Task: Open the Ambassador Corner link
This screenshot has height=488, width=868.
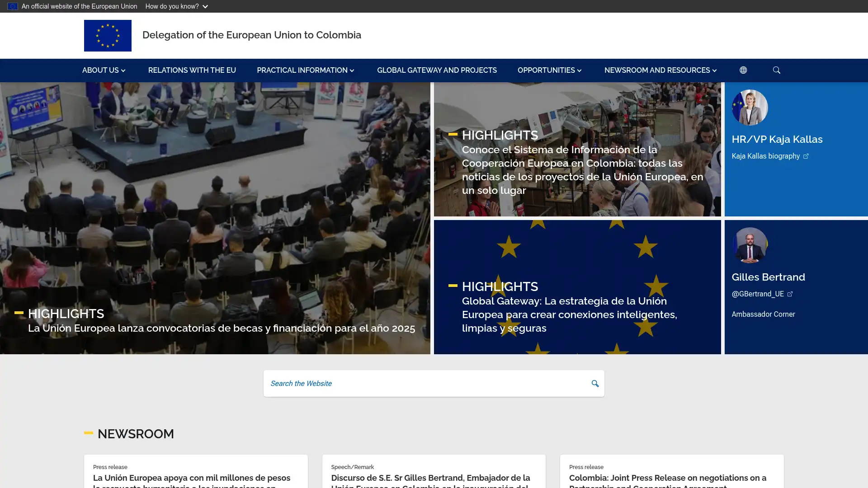Action: click(763, 314)
